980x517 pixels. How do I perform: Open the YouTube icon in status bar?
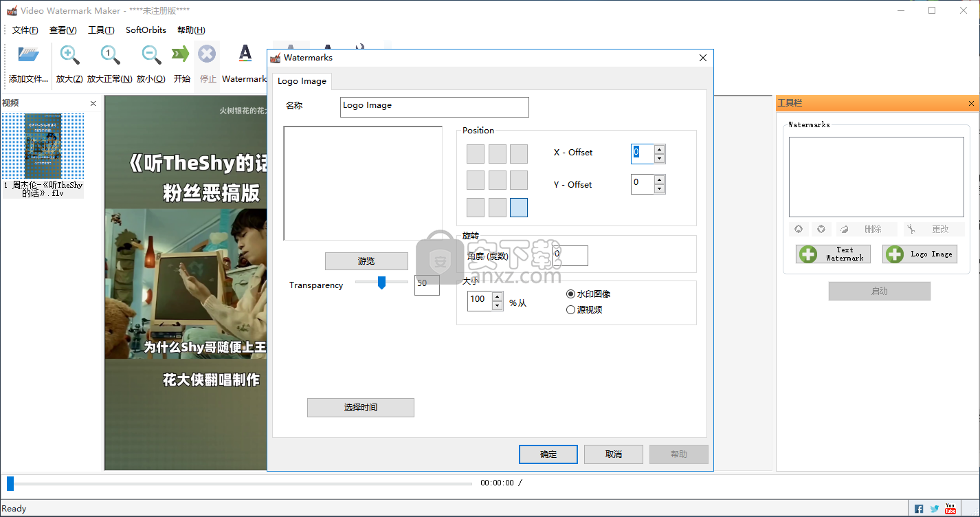(x=950, y=509)
